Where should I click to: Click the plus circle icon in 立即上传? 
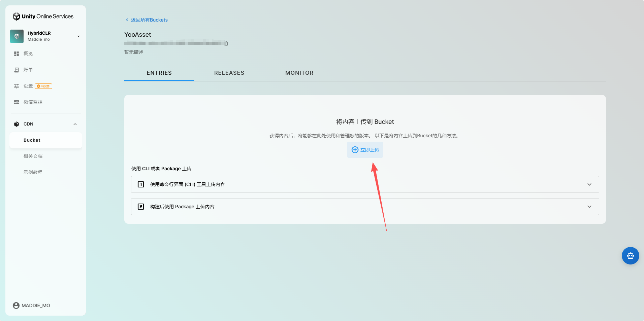pos(355,150)
